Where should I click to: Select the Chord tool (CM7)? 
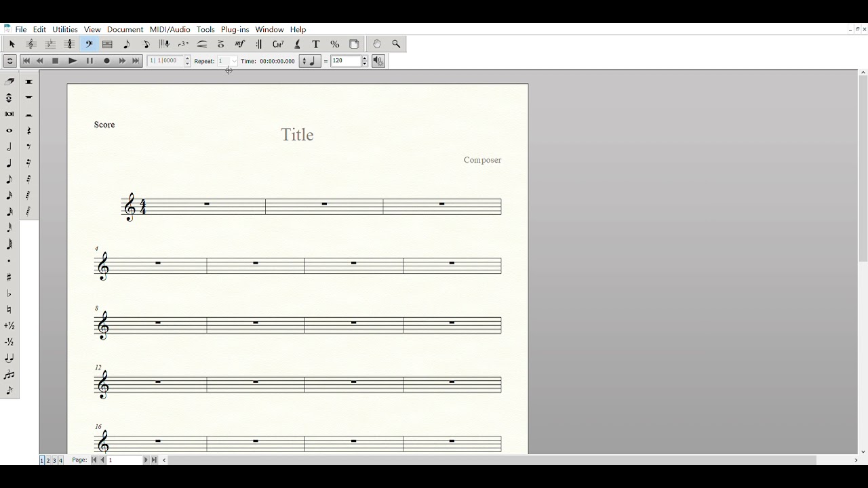[x=278, y=44]
